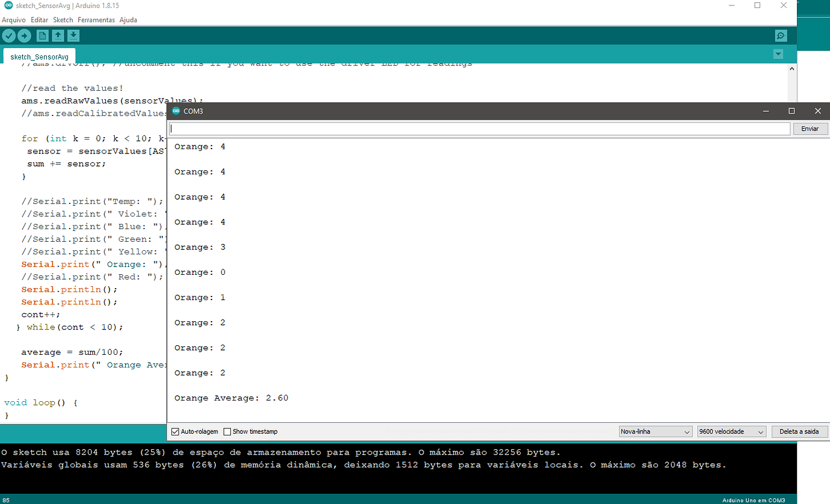The width and height of the screenshot is (830, 504).
Task: Enable the Show timestamp checkbox
Action: 227,431
